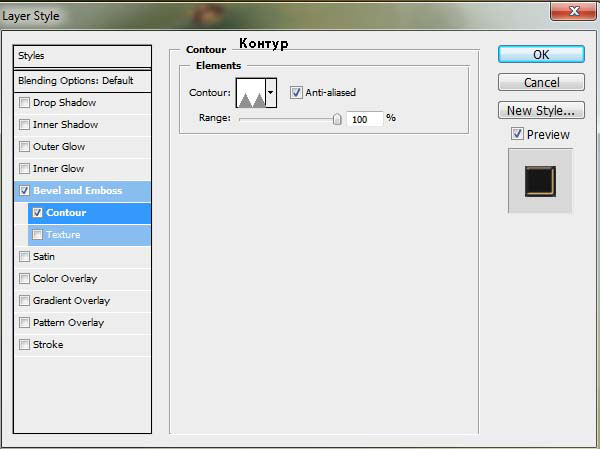Select the Bevel and Emboss label
Screen dimensions: 600x449
tap(78, 190)
